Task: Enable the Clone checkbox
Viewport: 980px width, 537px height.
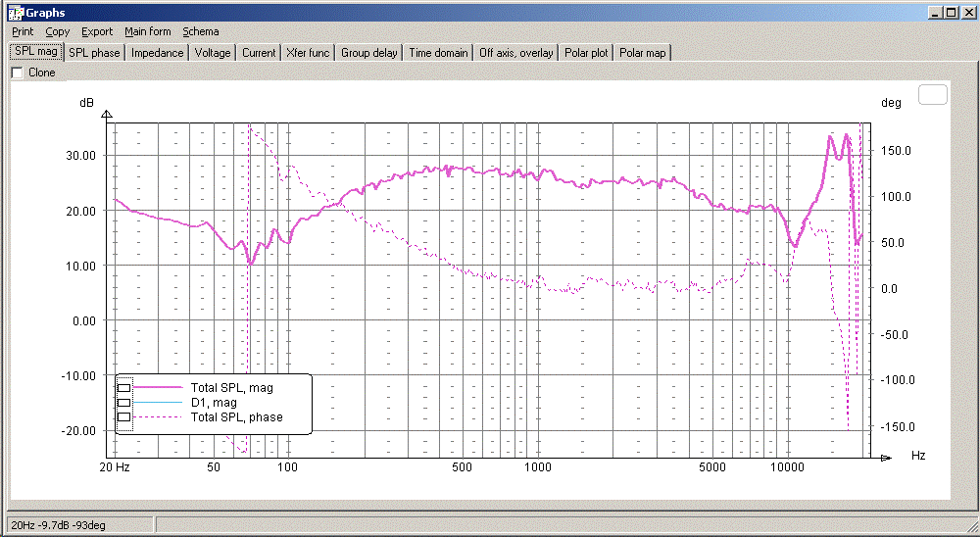Action: coord(18,73)
